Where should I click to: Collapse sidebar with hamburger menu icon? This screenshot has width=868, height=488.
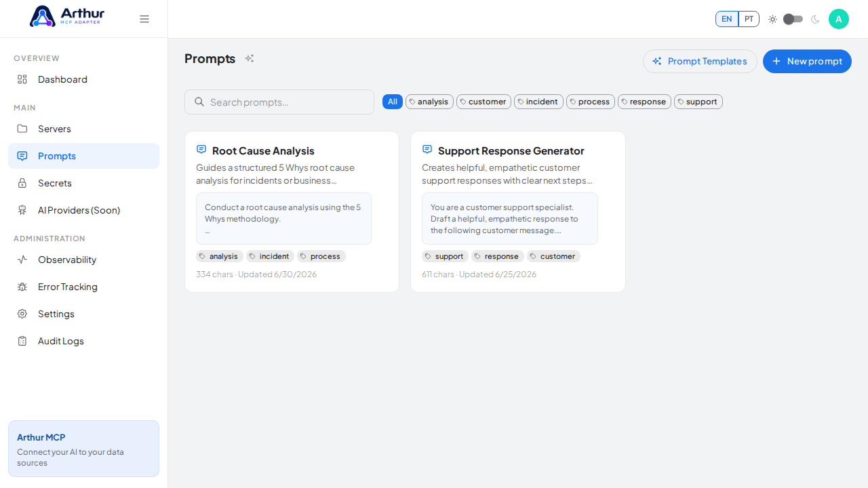click(144, 19)
